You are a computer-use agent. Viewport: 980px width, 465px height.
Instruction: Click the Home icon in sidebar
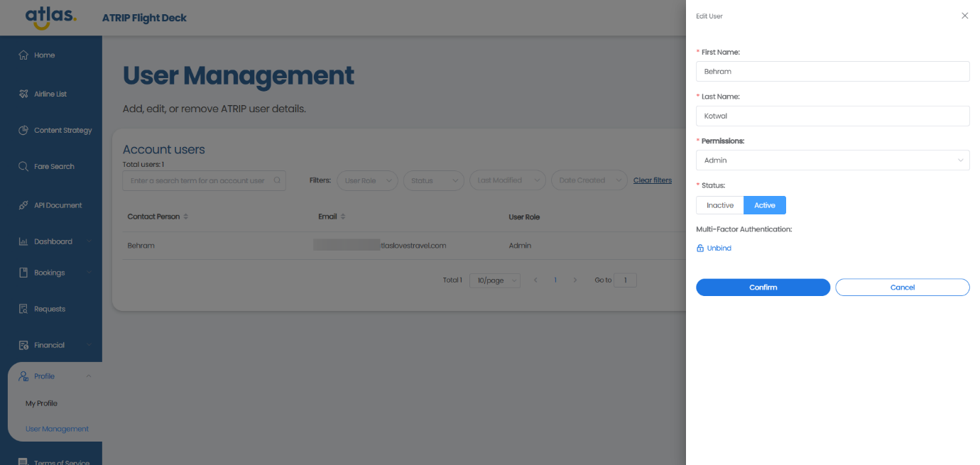pos(23,55)
